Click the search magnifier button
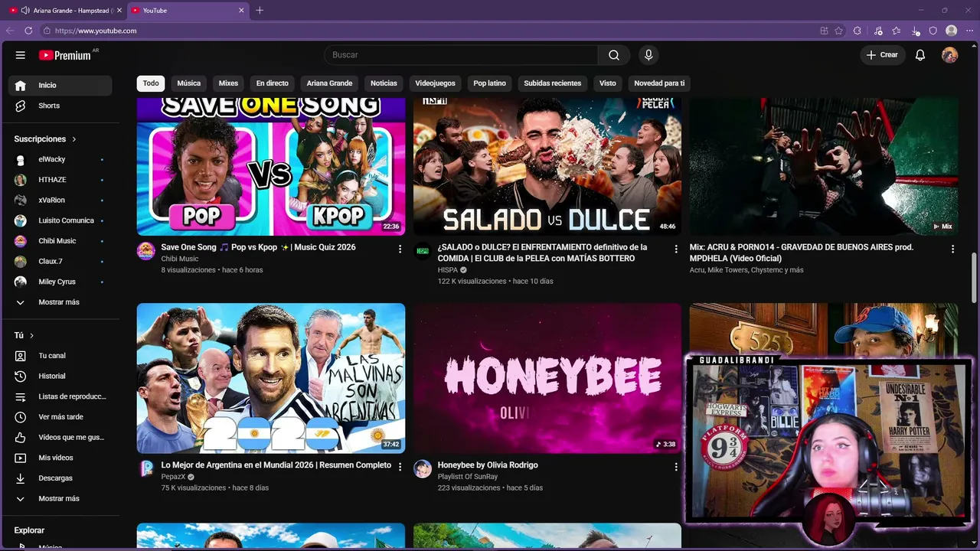980x551 pixels. tap(614, 55)
